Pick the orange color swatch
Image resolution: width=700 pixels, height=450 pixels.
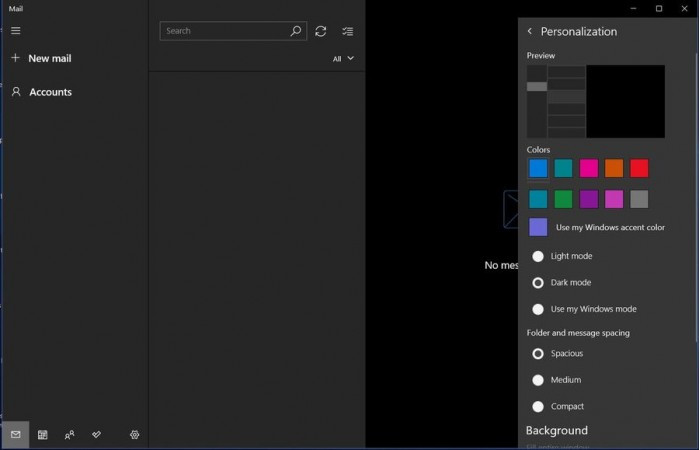(x=614, y=168)
